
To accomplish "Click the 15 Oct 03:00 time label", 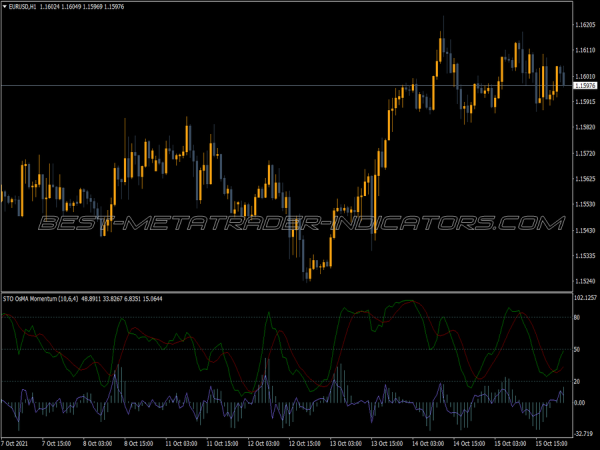I will 510,443.
